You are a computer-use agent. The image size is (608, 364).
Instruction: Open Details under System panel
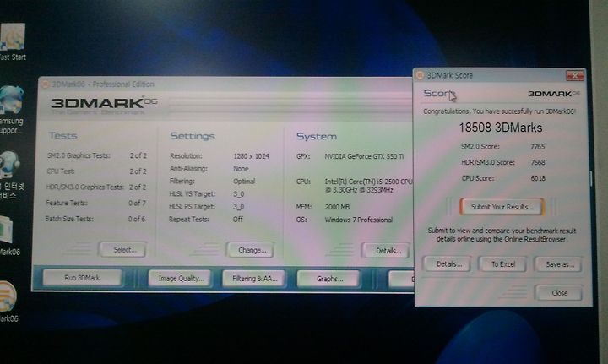pos(386,251)
